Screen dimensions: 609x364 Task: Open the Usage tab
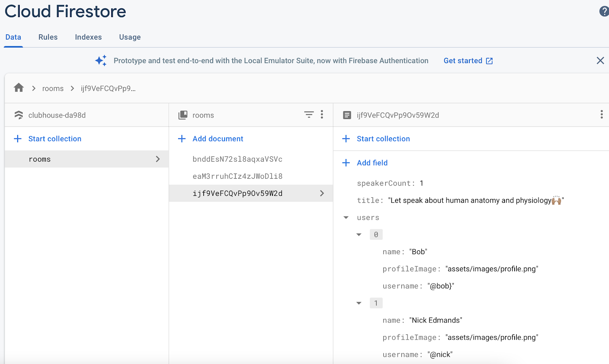[130, 37]
